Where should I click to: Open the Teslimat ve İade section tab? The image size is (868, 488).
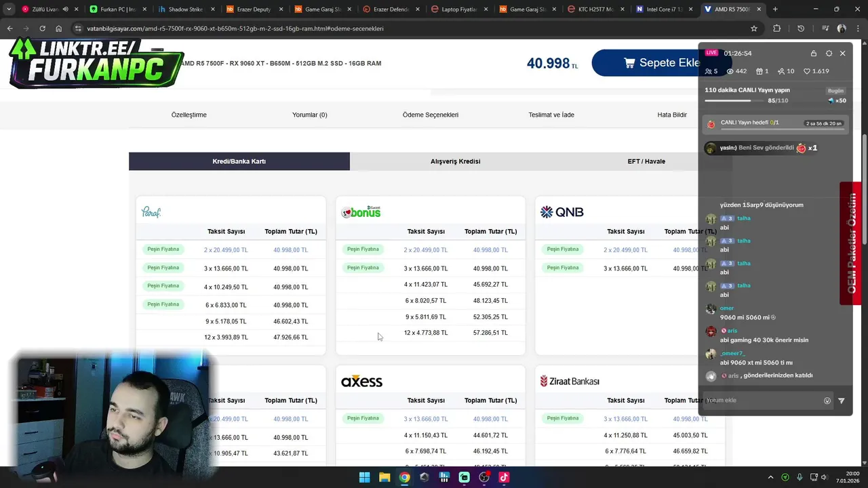(x=551, y=115)
